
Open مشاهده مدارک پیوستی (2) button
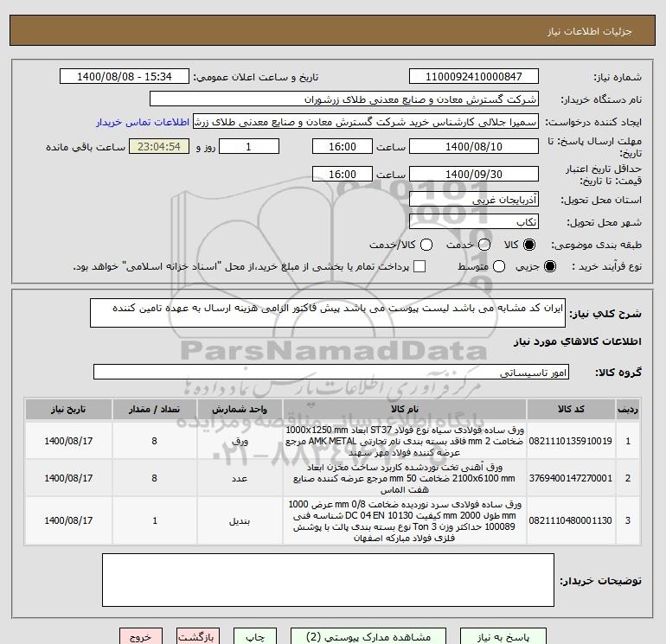click(368, 636)
